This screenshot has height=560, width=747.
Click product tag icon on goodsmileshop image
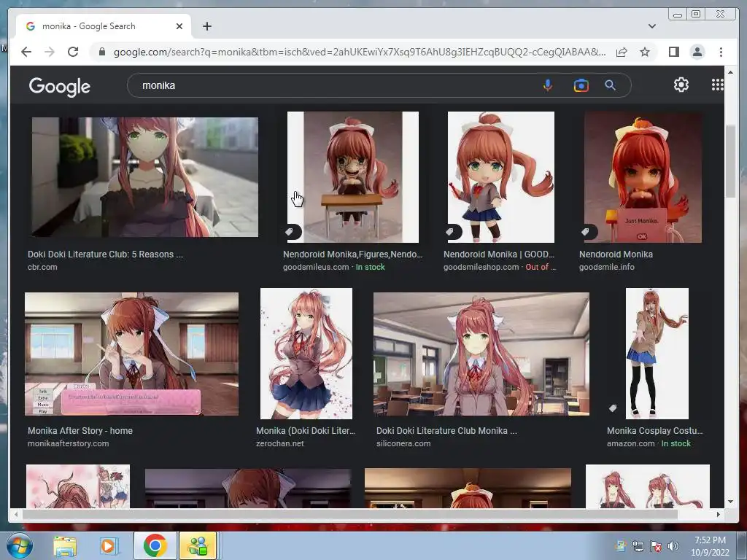click(449, 231)
